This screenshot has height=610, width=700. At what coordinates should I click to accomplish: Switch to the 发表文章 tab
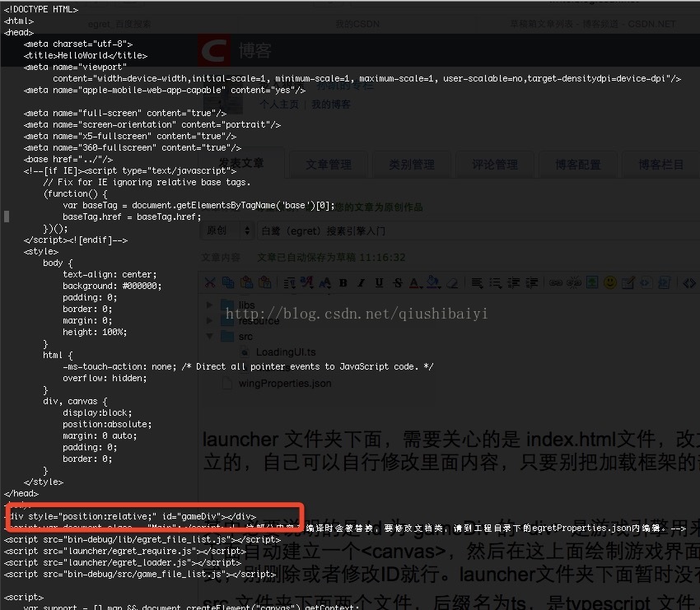(241, 163)
